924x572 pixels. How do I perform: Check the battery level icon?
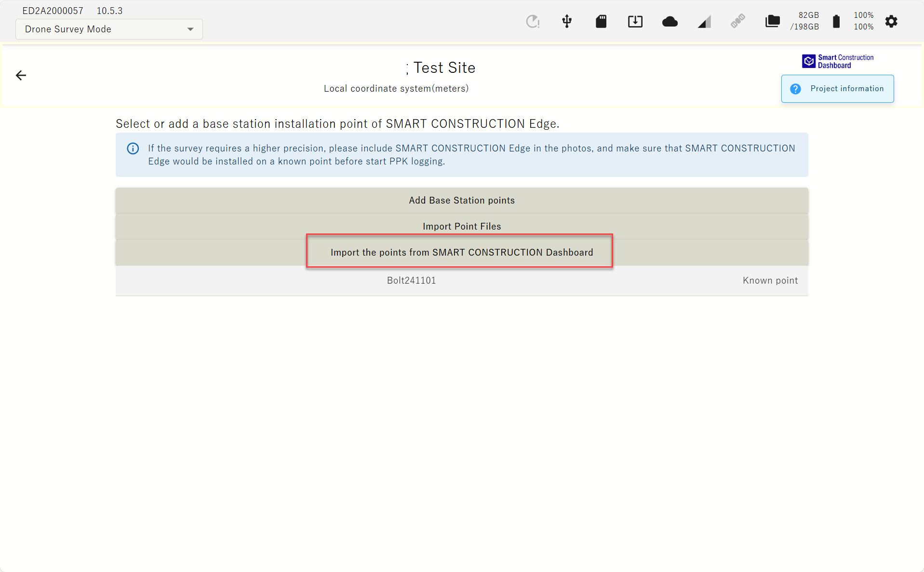pyautogui.click(x=836, y=21)
